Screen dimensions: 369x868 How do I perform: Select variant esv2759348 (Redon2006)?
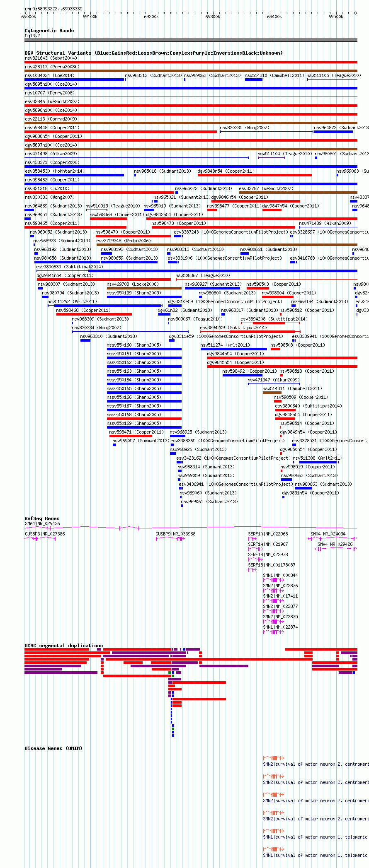pyautogui.click(x=124, y=241)
